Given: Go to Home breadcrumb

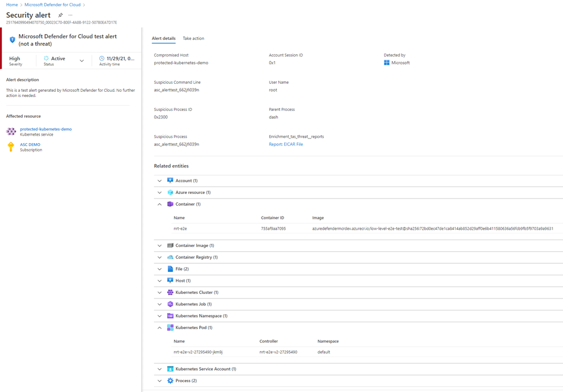Looking at the screenshot, I should (x=12, y=5).
